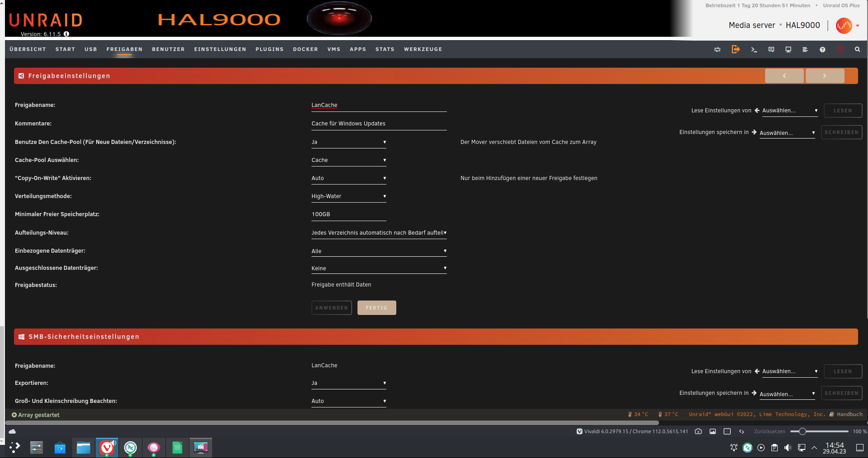The image size is (868, 458).
Task: Click the red alert notification icon
Action: click(x=840, y=50)
